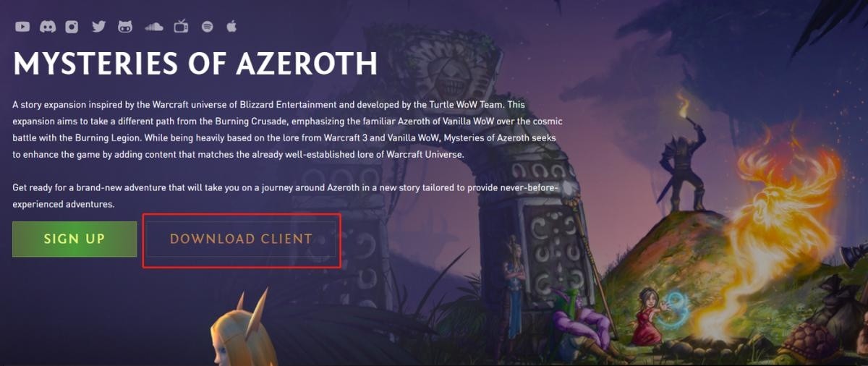Click the green SIGN UP button
Image resolution: width=868 pixels, height=366 pixels.
pos(75,239)
